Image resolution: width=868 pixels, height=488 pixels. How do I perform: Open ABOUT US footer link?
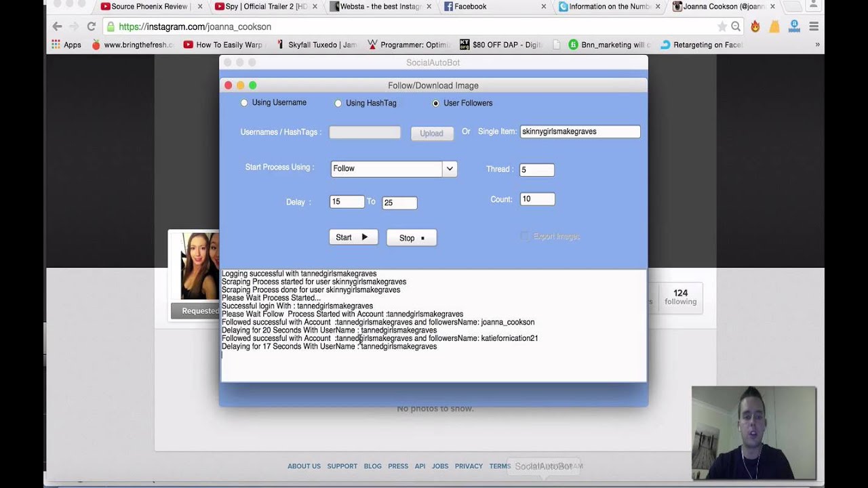[x=304, y=466]
